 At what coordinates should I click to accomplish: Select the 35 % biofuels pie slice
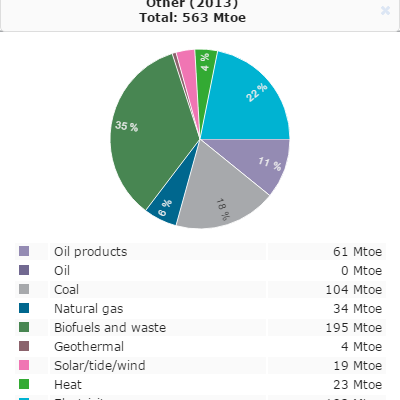click(x=150, y=133)
